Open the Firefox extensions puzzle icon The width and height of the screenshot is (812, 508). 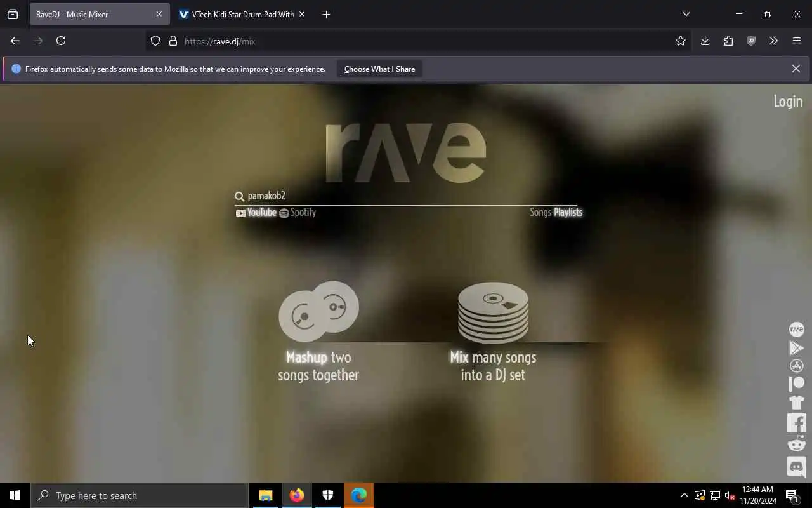pyautogui.click(x=728, y=41)
